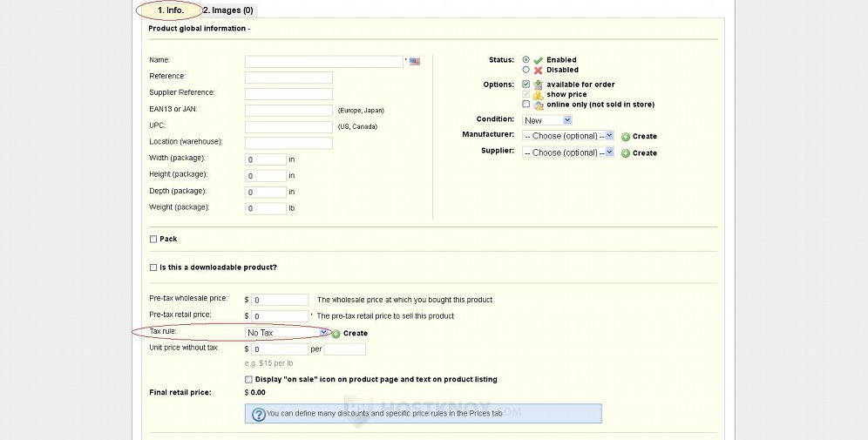Select the Enabled status radio button

tap(526, 59)
